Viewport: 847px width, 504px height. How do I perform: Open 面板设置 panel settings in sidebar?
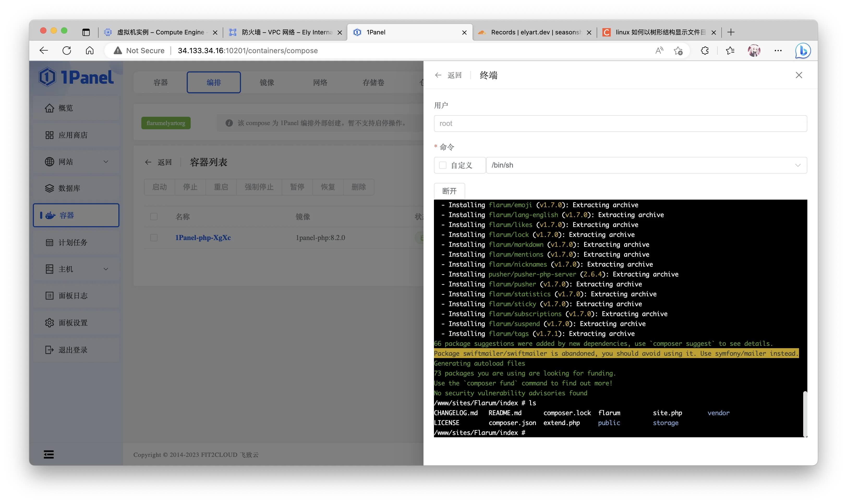tap(76, 323)
